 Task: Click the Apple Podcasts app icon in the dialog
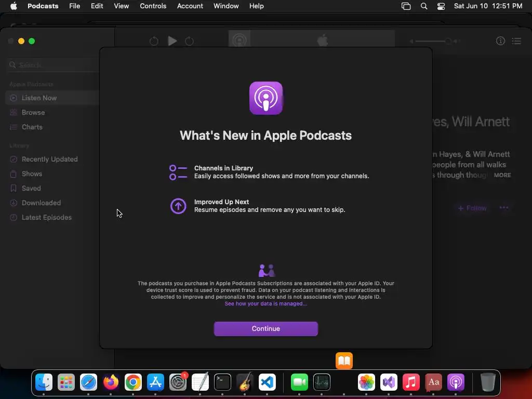coord(265,98)
